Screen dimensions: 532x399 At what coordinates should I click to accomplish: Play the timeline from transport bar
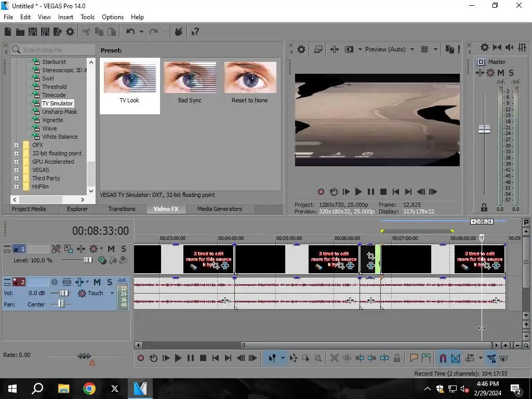click(178, 358)
